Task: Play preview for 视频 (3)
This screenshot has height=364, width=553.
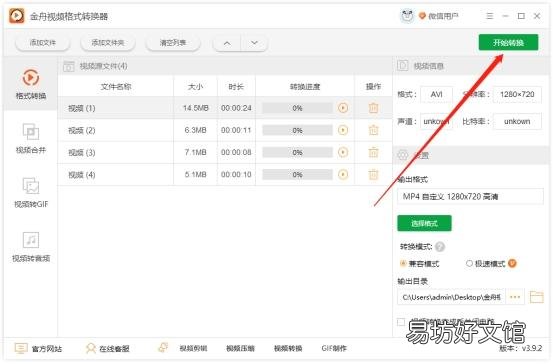Action: click(x=343, y=152)
